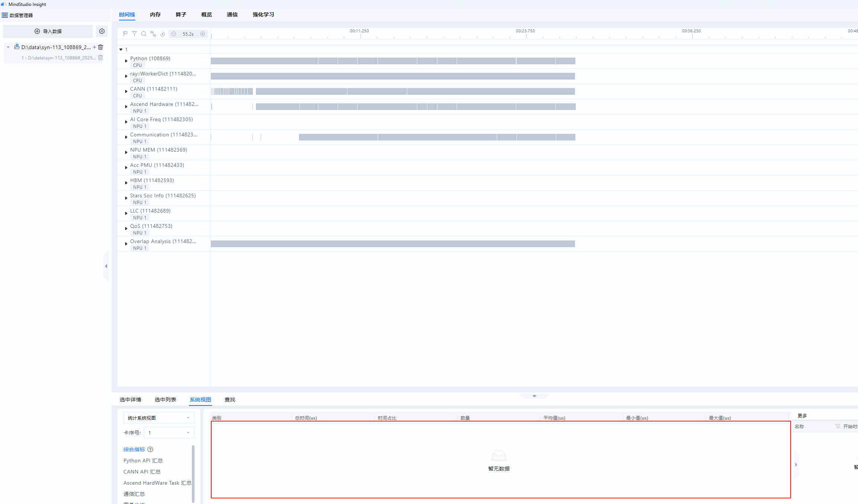Screen dimensions: 858x504
Task: Click the filter icon in 名称 column header
Action: (x=838, y=426)
